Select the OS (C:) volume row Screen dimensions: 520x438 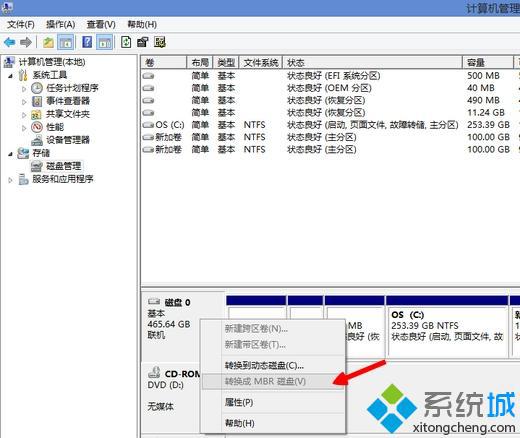330,125
